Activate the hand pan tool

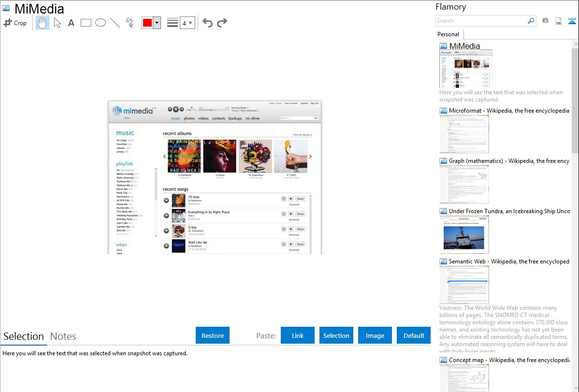(43, 23)
